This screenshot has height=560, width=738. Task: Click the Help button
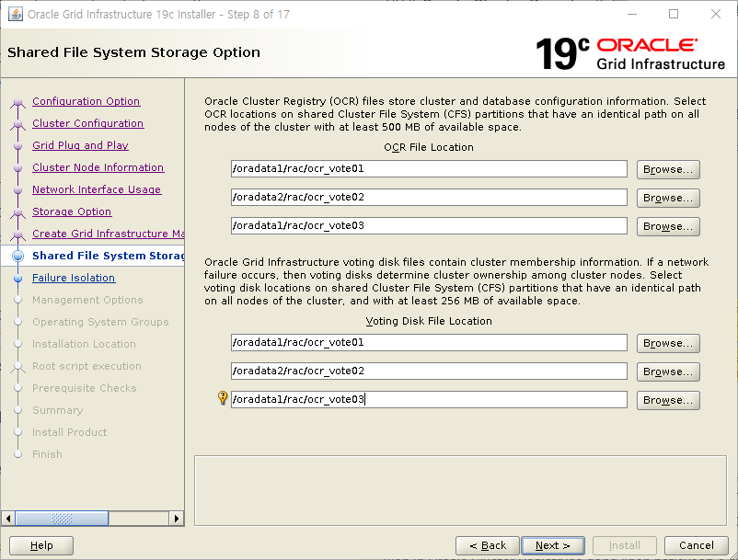click(41, 545)
